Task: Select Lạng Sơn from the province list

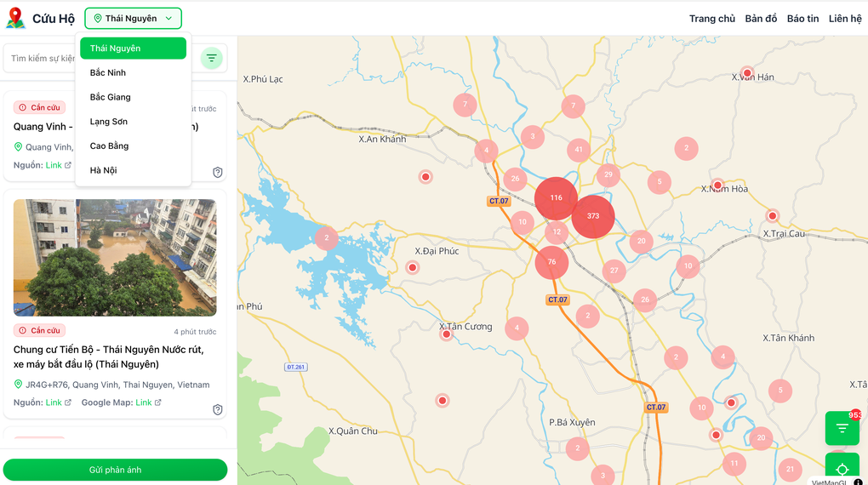Action: (x=109, y=122)
